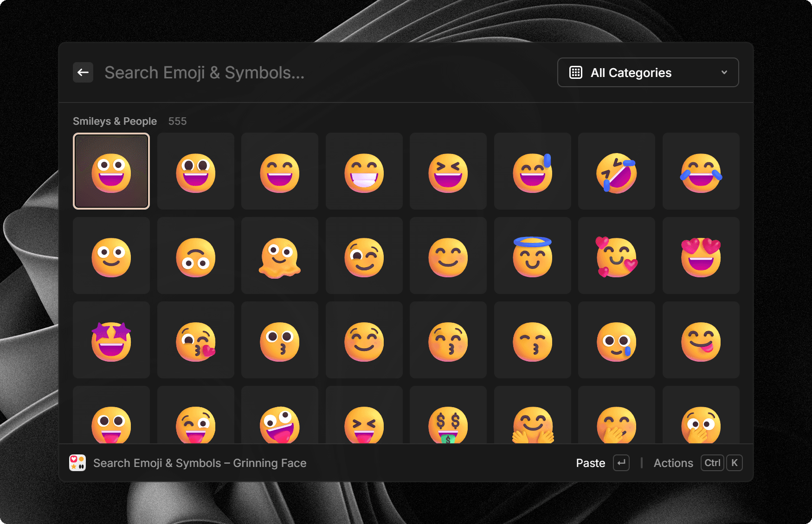Image resolution: width=812 pixels, height=524 pixels.
Task: Choose the zany face emoji
Action: pyautogui.click(x=280, y=423)
